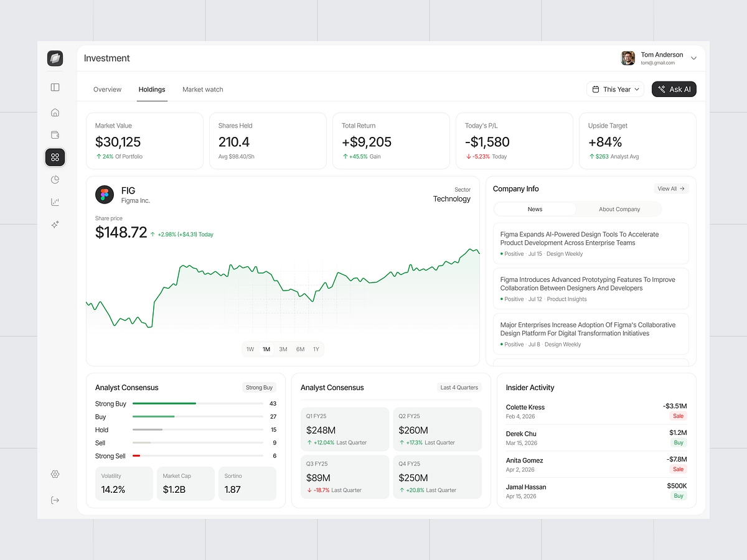Select Derek Chu insider activity row
The width and height of the screenshot is (747, 560).
(596, 438)
